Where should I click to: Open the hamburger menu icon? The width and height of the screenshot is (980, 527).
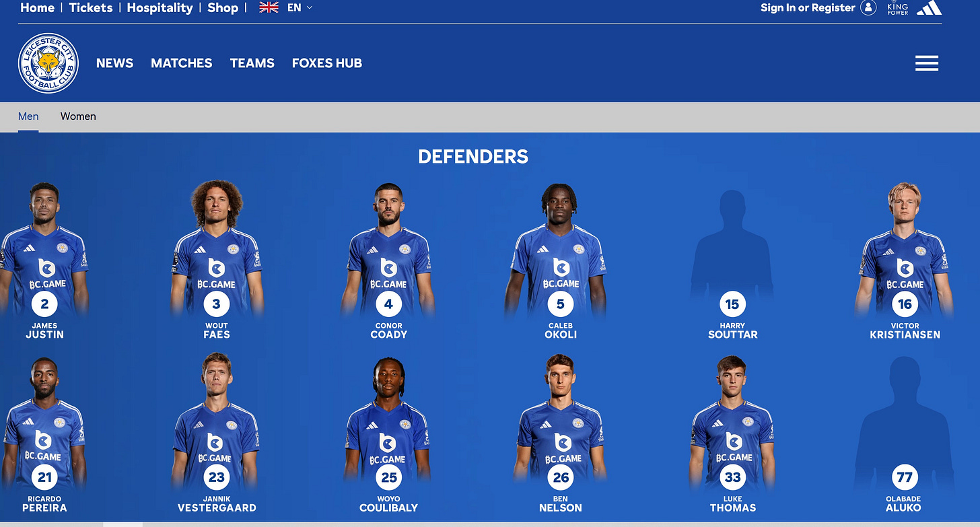click(x=926, y=63)
